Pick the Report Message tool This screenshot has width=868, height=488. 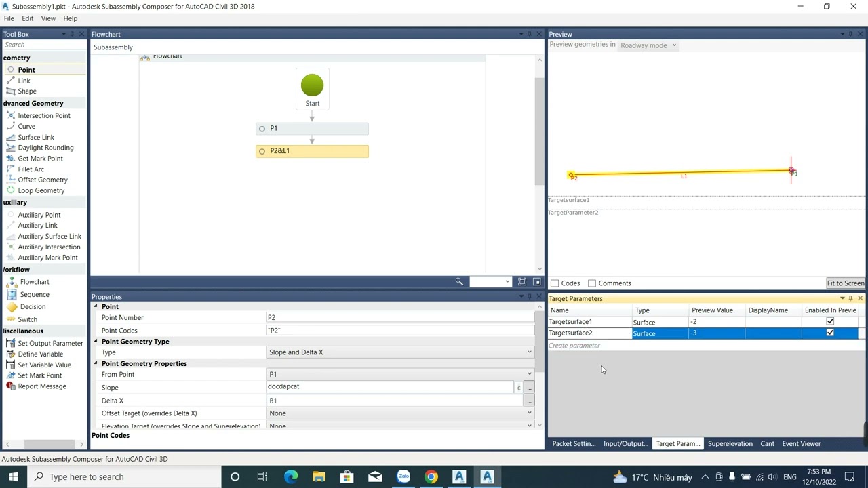pos(42,386)
